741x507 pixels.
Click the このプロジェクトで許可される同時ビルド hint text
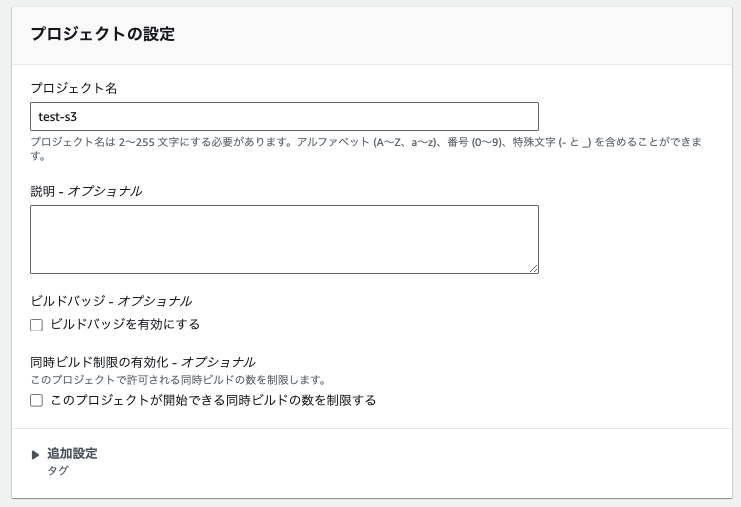pos(178,379)
